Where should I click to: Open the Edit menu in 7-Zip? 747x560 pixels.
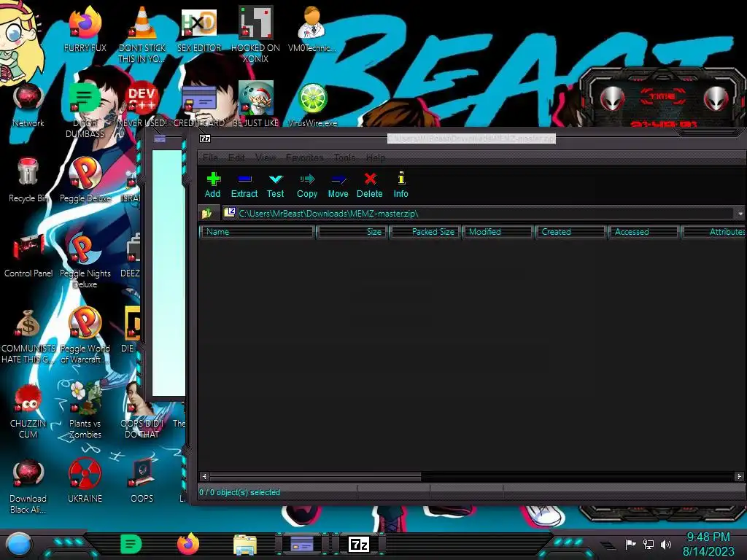tap(236, 157)
